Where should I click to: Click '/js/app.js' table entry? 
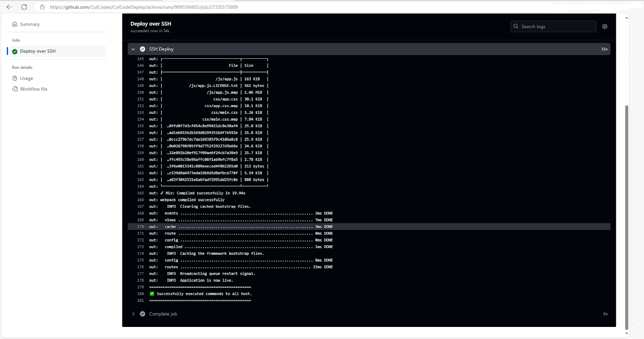pyautogui.click(x=227, y=79)
